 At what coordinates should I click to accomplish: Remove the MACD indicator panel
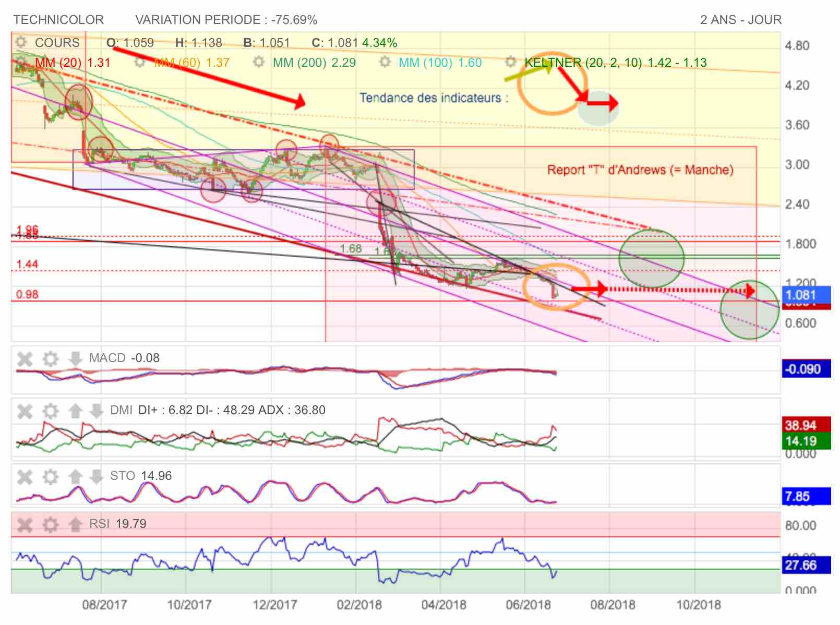tap(25, 358)
